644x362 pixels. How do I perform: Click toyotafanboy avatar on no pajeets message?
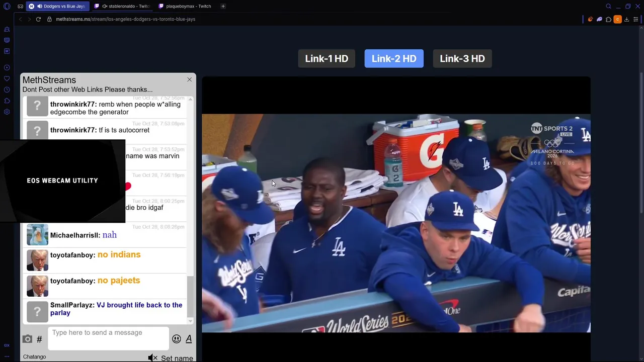37,286
